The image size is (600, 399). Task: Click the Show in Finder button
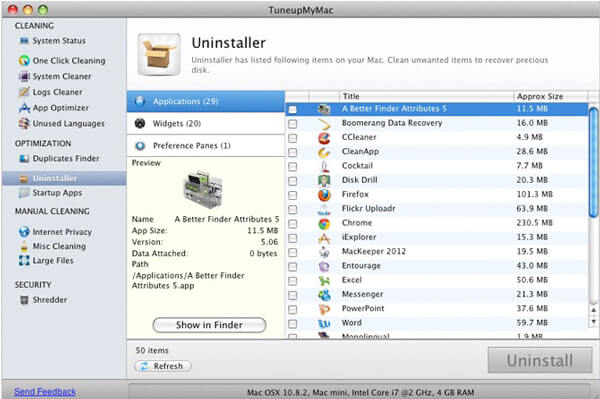point(209,325)
